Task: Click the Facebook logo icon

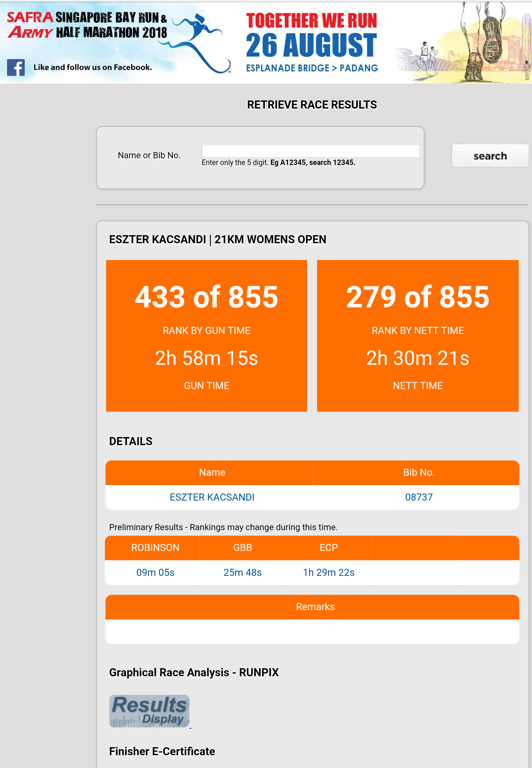Action: tap(16, 68)
